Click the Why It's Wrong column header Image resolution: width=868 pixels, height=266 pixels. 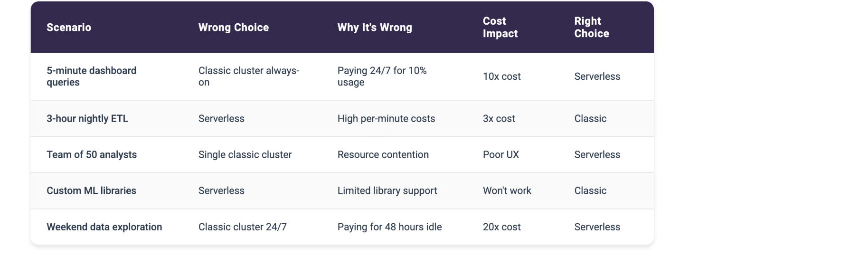click(x=375, y=28)
